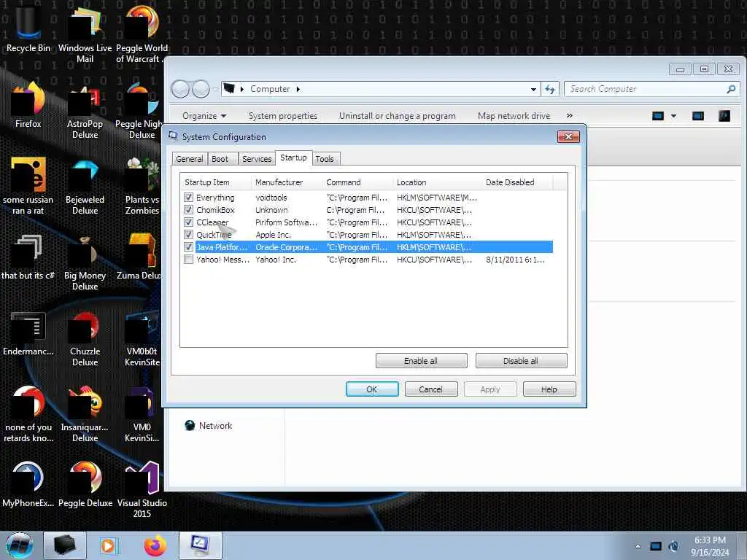Open 'none of you retards kno...' desktop icon
The width and height of the screenshot is (747, 560).
pyautogui.click(x=28, y=413)
